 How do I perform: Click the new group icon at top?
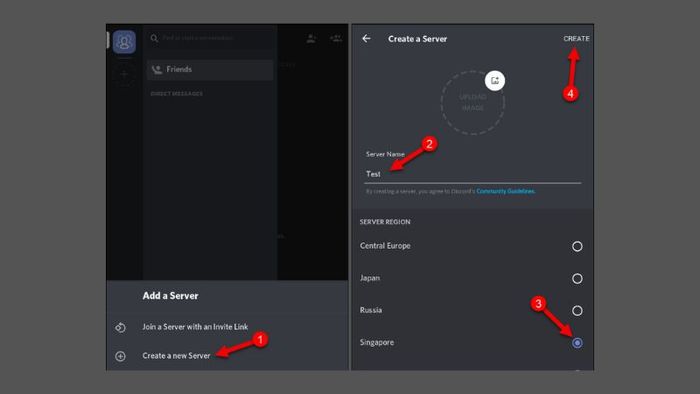click(336, 39)
